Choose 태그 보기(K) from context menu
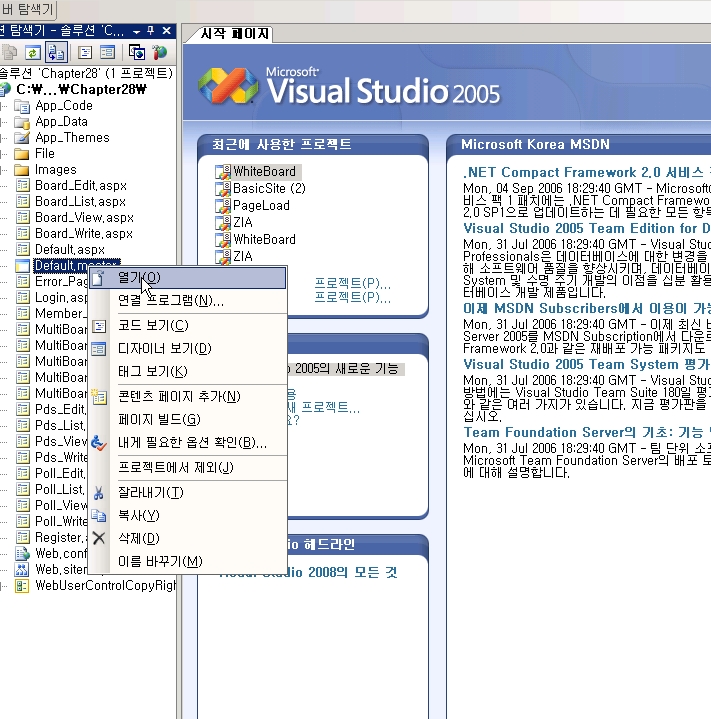711x719 pixels. [x=188, y=371]
